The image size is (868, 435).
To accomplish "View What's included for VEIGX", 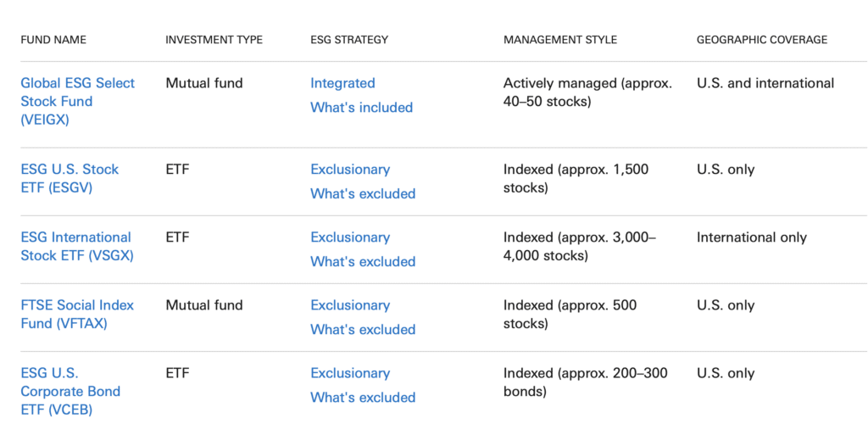I will tap(361, 108).
